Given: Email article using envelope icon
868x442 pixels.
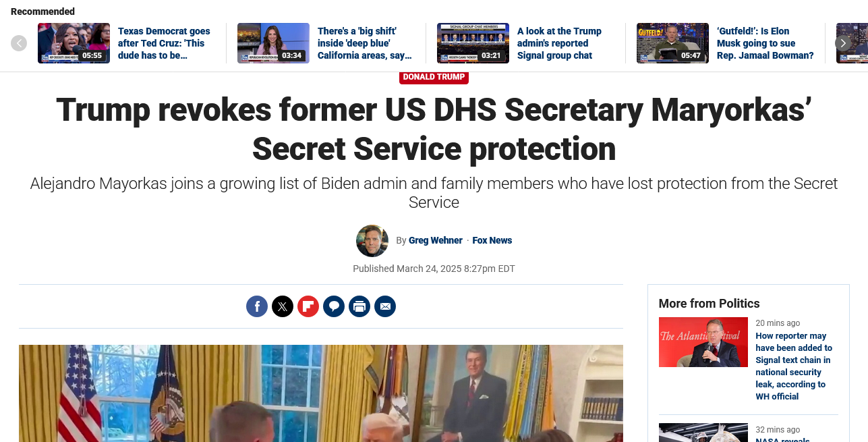Looking at the screenshot, I should tap(385, 306).
